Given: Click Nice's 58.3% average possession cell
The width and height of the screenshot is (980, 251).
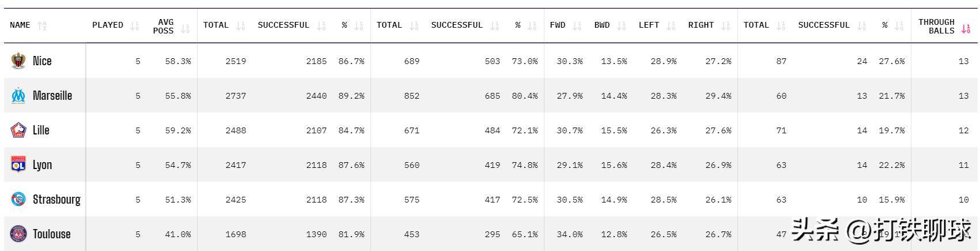Looking at the screenshot, I should 177,61.
